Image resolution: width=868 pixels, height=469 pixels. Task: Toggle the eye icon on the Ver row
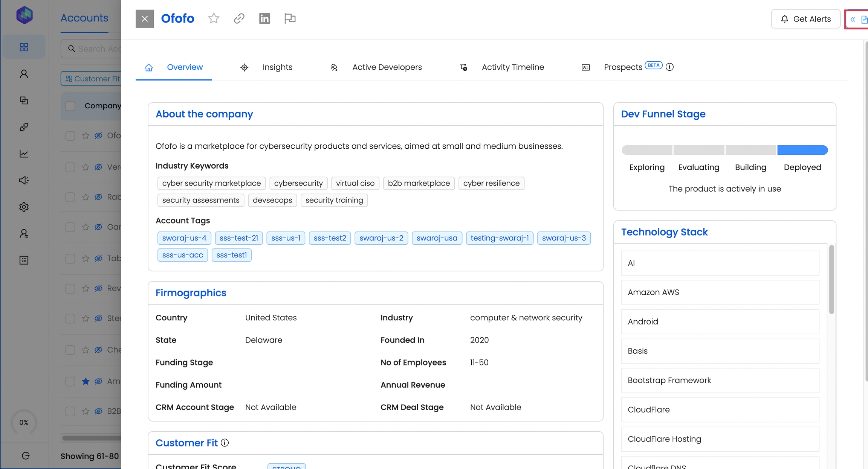point(98,167)
